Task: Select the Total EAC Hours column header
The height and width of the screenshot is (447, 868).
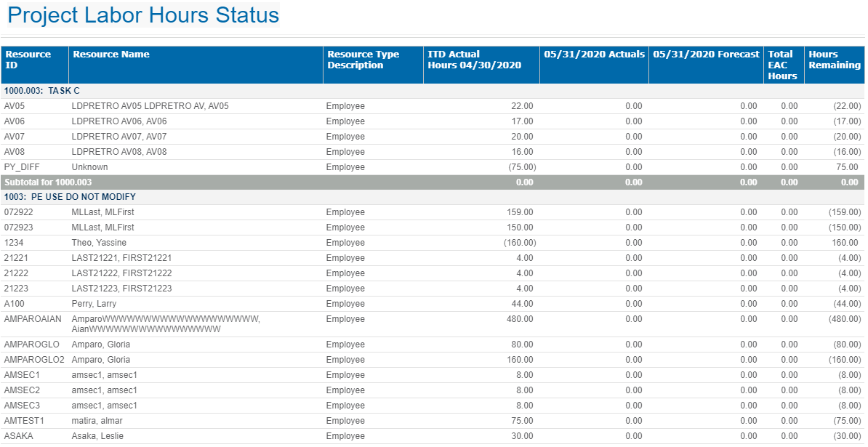Action: pos(782,65)
